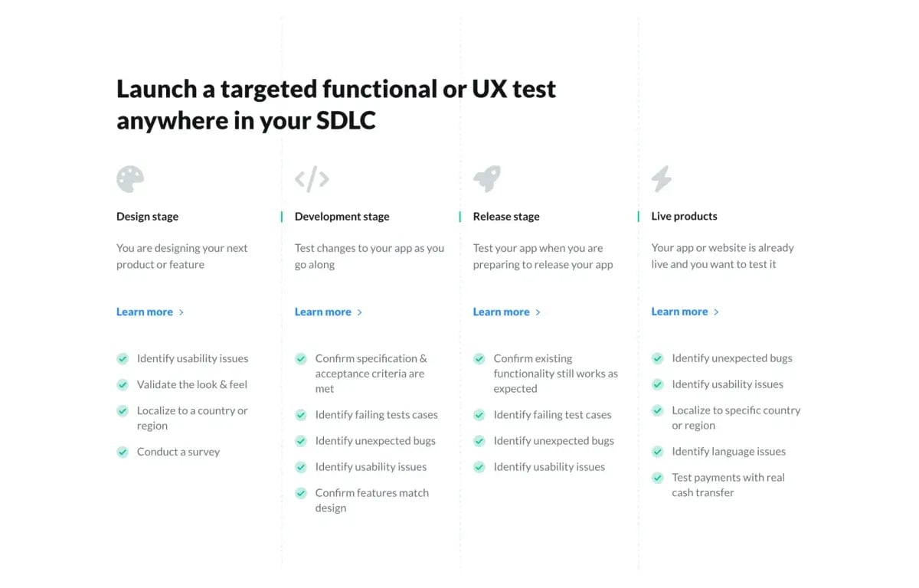The width and height of the screenshot is (919, 588).
Task: Click the checkmark next to Validate the look & feel
Action: 123,384
